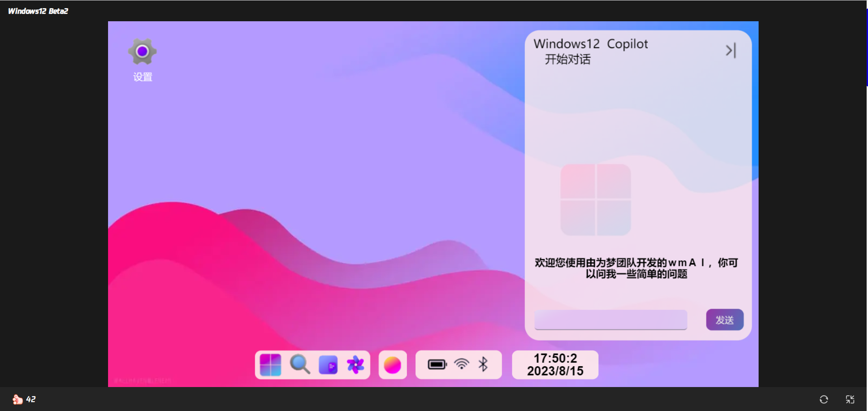Check the battery status icon
868x411 pixels.
click(x=437, y=364)
